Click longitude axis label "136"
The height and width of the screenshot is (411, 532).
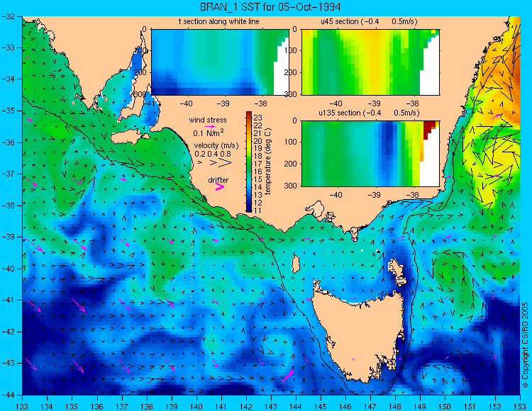pos(97,407)
